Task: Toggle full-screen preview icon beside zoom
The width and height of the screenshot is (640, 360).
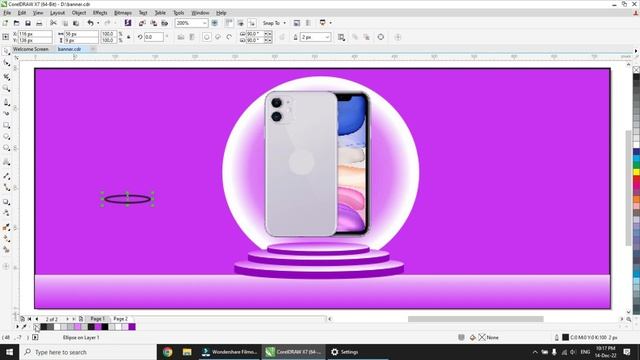Action: click(215, 23)
